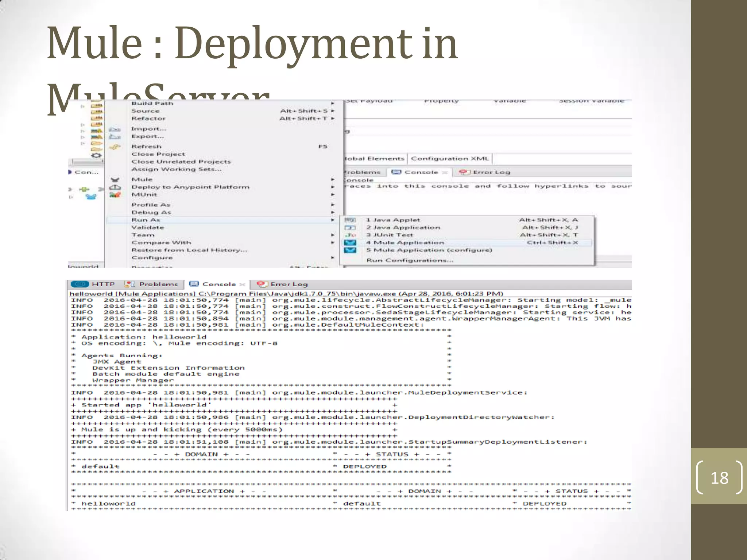Click Import icon beside Import...
The width and height of the screenshot is (747, 560).
pyautogui.click(x=115, y=129)
